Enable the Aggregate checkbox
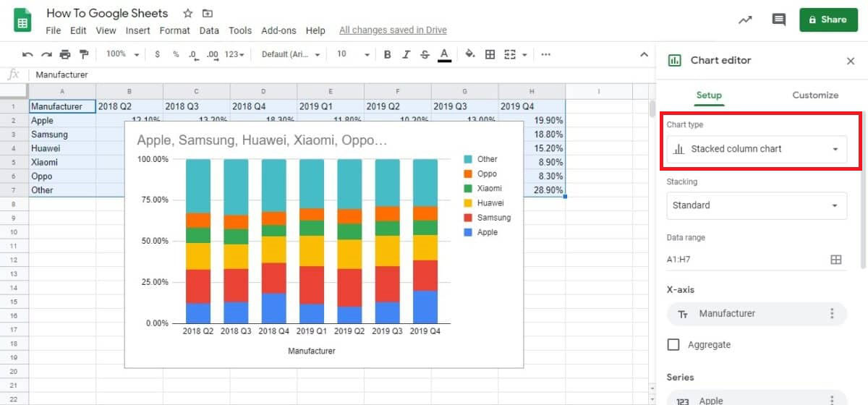Screen dimensions: 868x405 673,345
